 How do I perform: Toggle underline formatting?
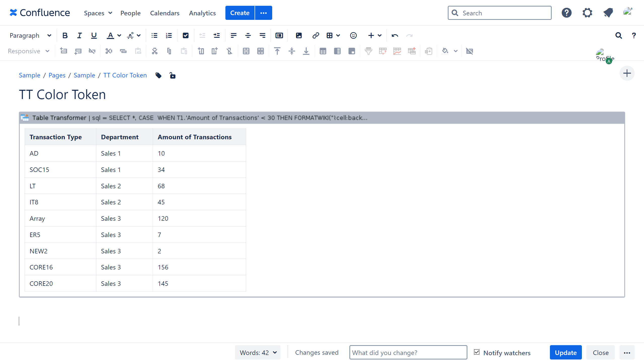[94, 35]
